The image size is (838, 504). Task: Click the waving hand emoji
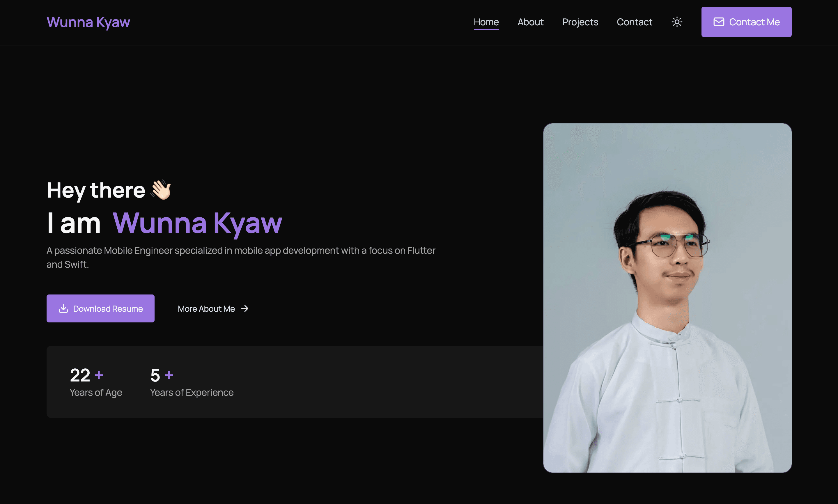click(x=162, y=190)
